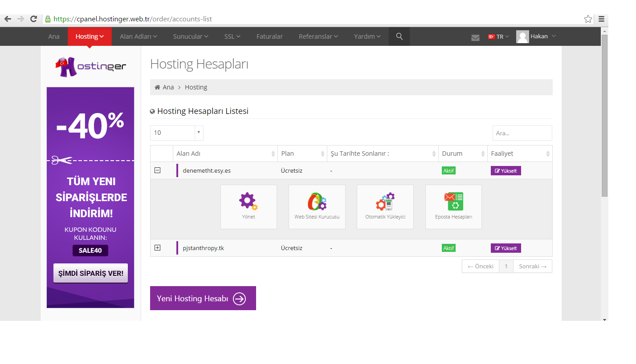Click the Hosting breadcrumb link
The width and height of the screenshot is (636, 364).
click(196, 87)
